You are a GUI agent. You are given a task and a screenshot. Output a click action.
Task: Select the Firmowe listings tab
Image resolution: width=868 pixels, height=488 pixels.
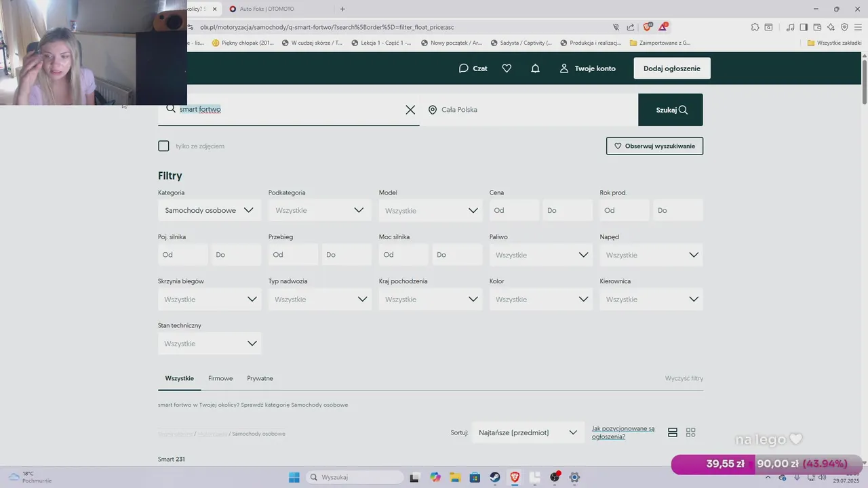coord(220,378)
